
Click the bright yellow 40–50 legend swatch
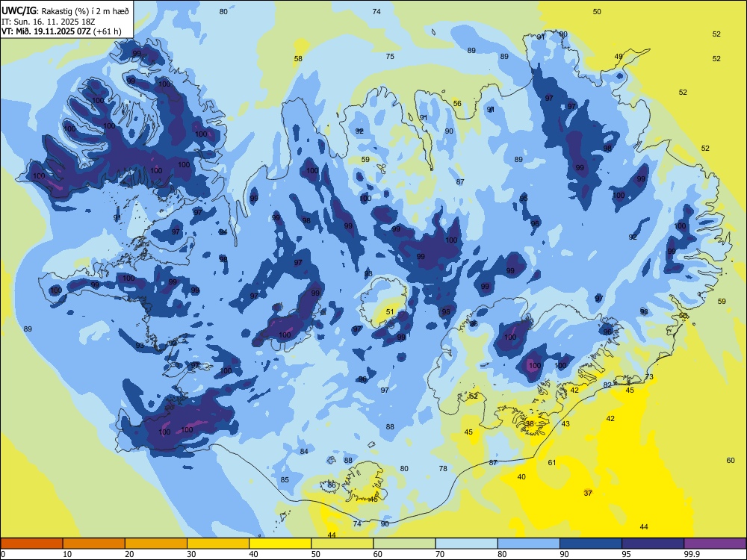[280, 544]
